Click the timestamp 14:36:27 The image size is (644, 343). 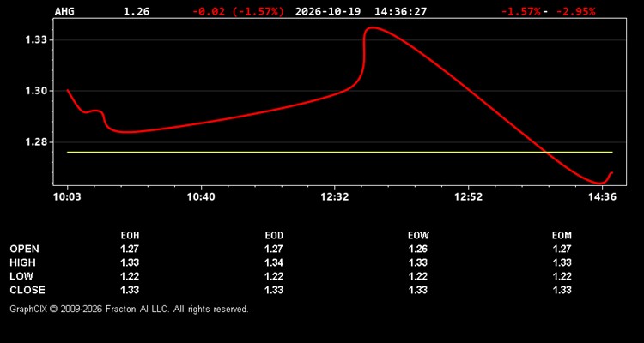400,11
